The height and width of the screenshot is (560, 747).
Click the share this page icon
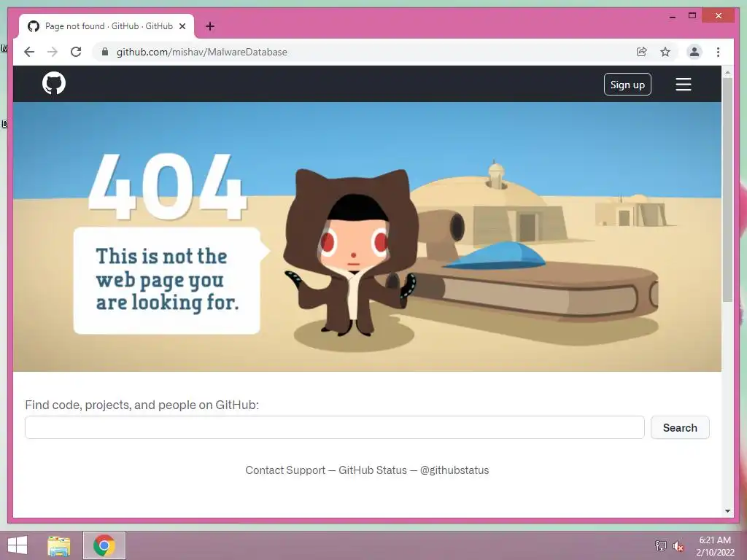click(x=642, y=52)
